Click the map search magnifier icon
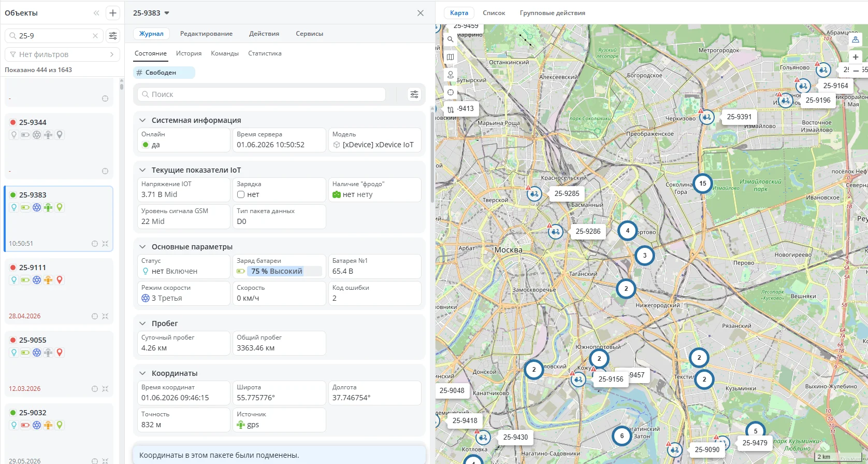The height and width of the screenshot is (464, 868). (x=451, y=39)
